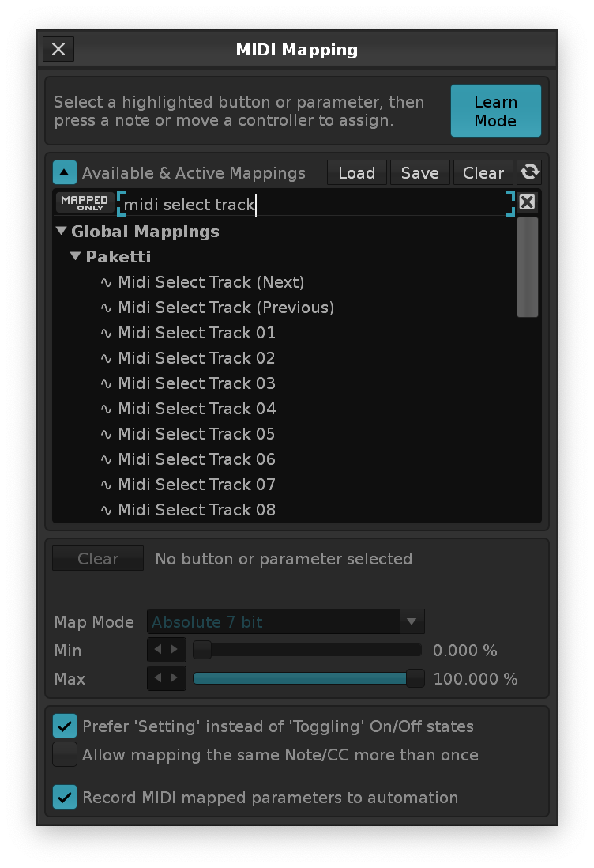Viewport: 594px width, 868px height.
Task: Collapse the Available & Active Mappings panel
Action: (65, 172)
